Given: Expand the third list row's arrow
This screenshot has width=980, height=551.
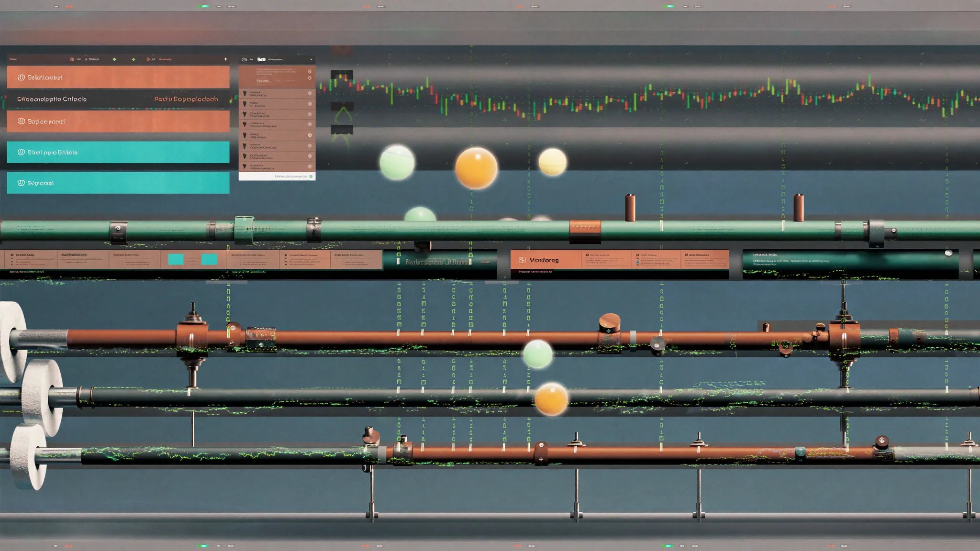Looking at the screenshot, I should click(x=245, y=114).
